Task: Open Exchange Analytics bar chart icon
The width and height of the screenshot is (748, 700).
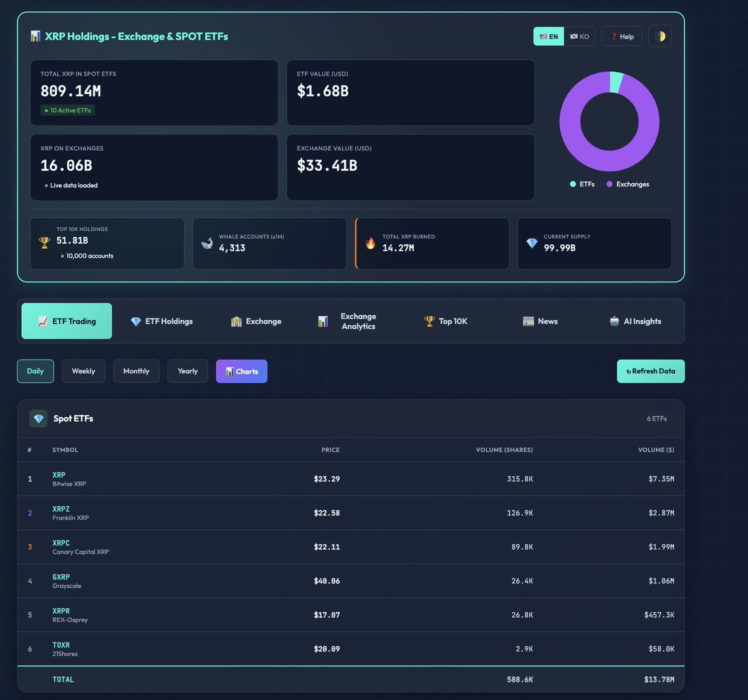Action: click(x=323, y=321)
